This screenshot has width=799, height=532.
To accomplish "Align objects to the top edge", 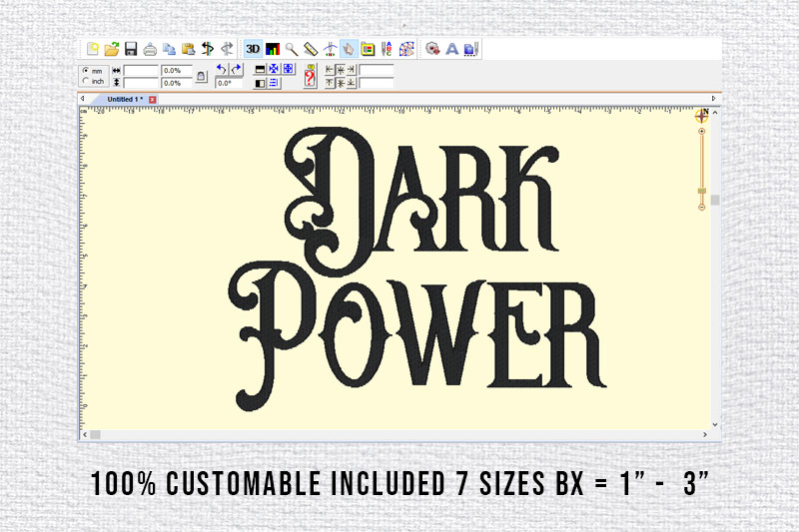I will tap(330, 83).
